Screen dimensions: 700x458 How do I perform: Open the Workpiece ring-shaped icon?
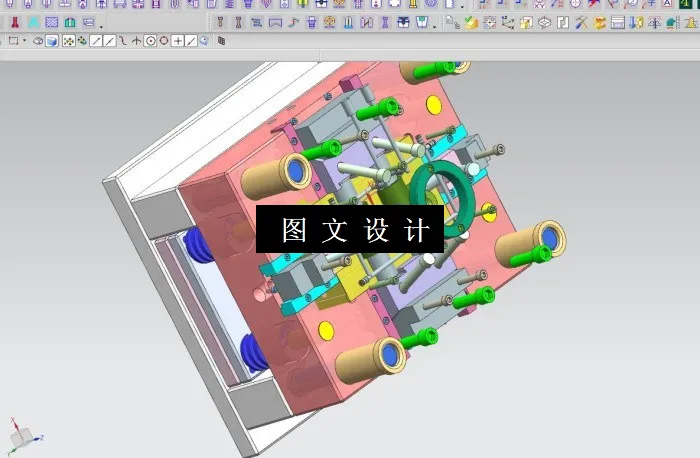[x=544, y=22]
